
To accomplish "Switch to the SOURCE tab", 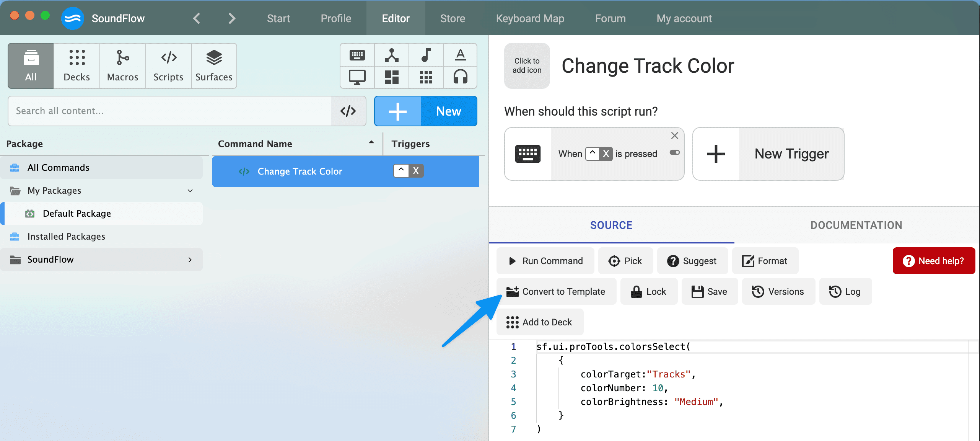I will [611, 225].
